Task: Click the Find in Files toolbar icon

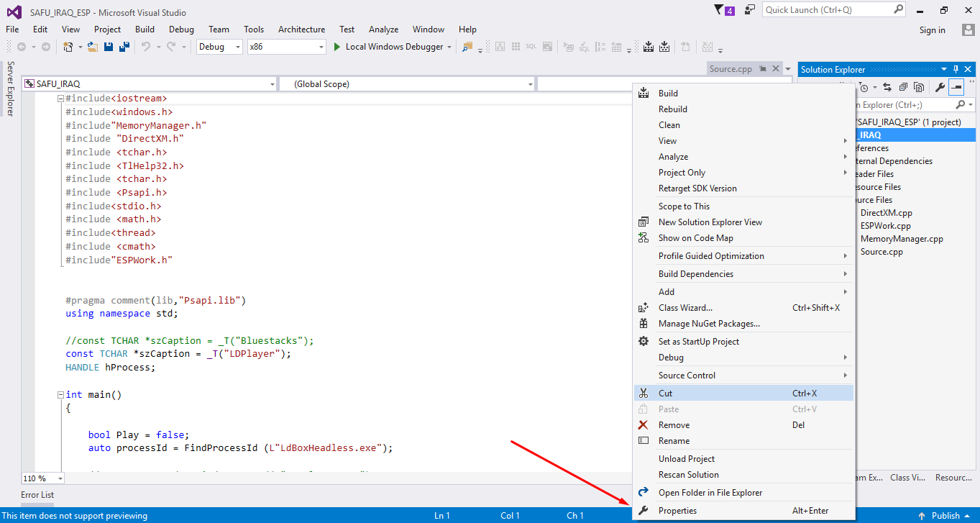Action: pos(467,47)
